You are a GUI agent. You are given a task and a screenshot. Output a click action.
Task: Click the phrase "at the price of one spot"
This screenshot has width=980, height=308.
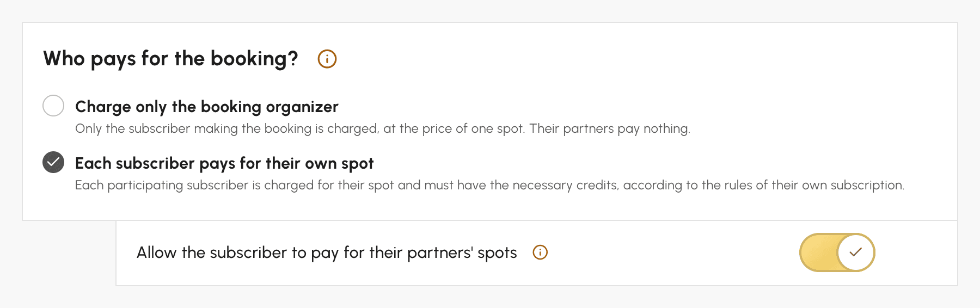(454, 128)
